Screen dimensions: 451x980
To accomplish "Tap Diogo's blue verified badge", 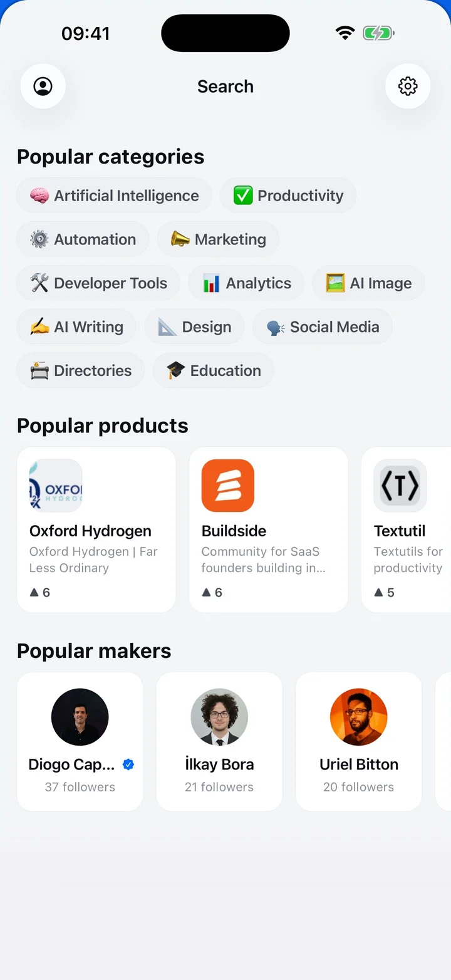I will click(128, 764).
